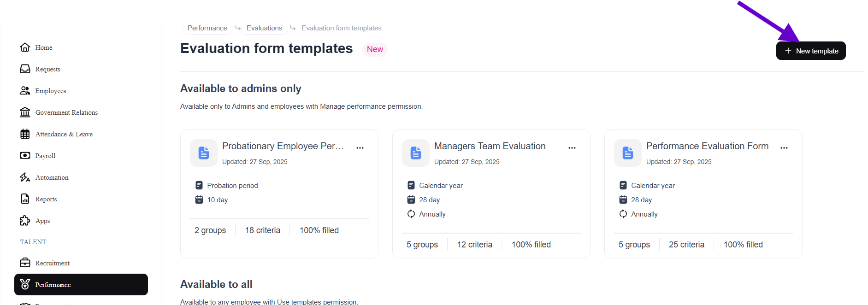Click the Recruitment briefcase icon
The height and width of the screenshot is (305, 868).
[x=25, y=263]
